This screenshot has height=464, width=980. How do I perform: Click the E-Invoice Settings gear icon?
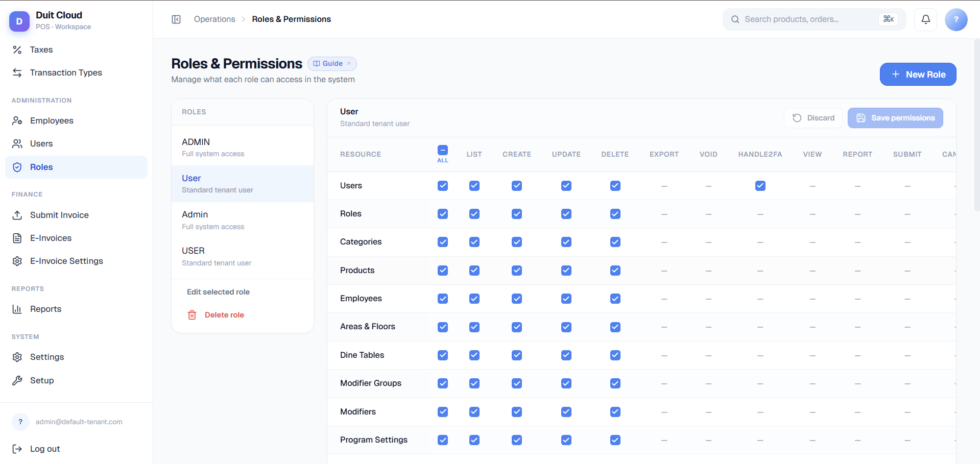[17, 261]
